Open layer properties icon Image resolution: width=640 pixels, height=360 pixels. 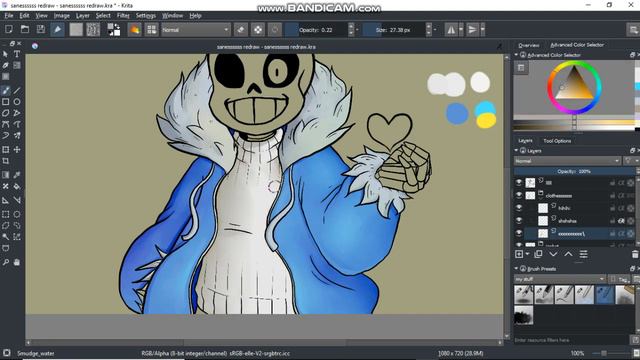pos(584,254)
